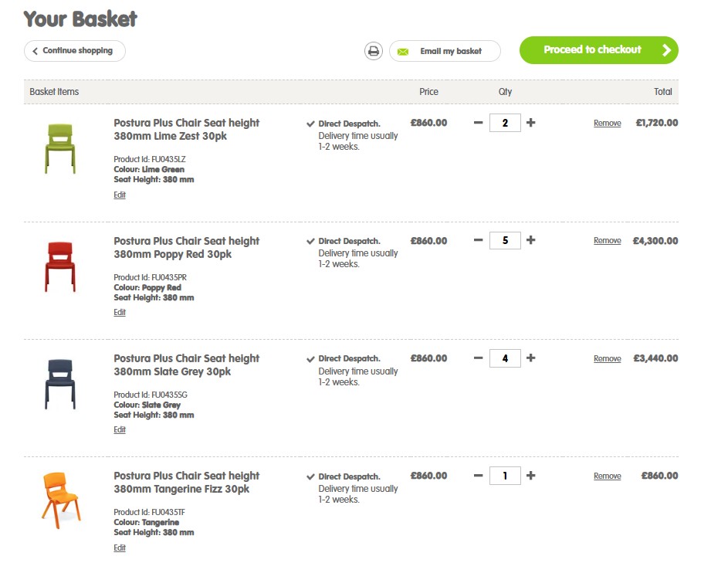Click the Continue shopping button

tap(74, 51)
